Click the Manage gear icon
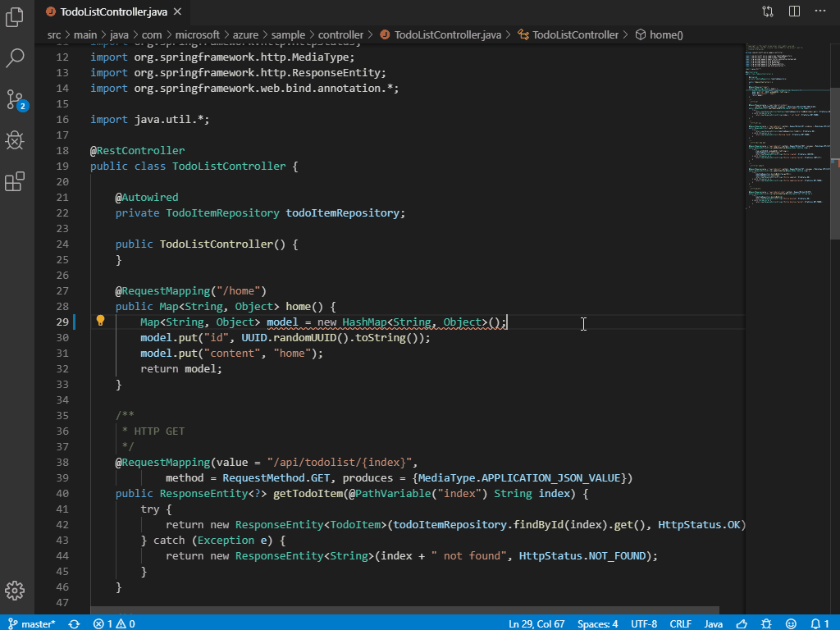Screen dimensions: 840x630 click(x=15, y=591)
